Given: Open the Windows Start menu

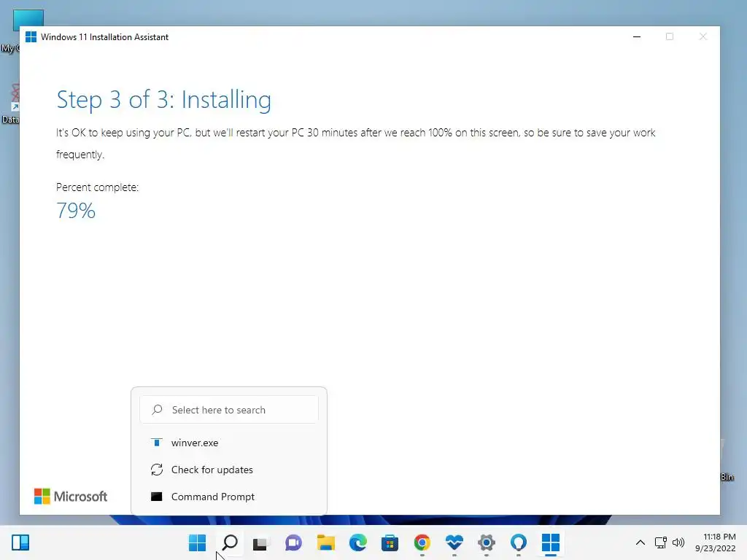Looking at the screenshot, I should coord(197,542).
